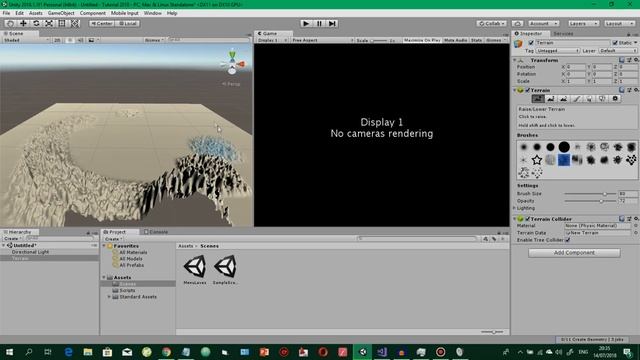Click the Local handle button
This screenshot has width=640, height=360.
[x=128, y=24]
